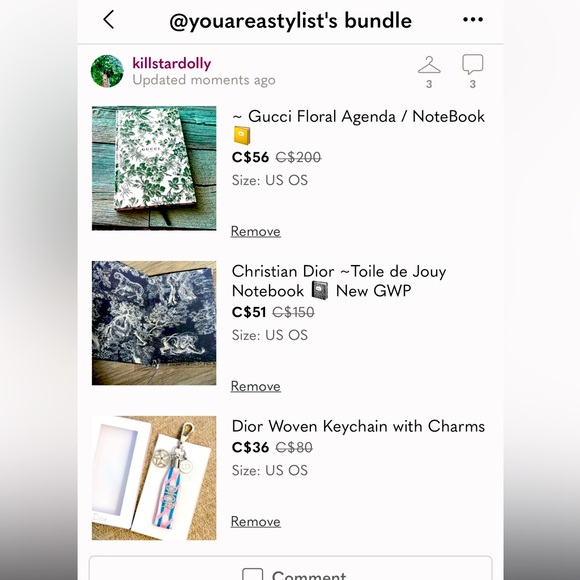The width and height of the screenshot is (580, 580).
Task: Open the Gucci Floral Agenda listing title
Action: click(358, 126)
